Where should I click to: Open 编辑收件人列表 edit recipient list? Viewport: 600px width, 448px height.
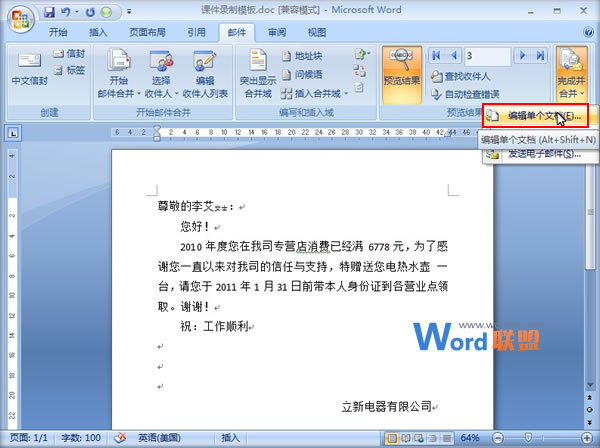coord(205,73)
